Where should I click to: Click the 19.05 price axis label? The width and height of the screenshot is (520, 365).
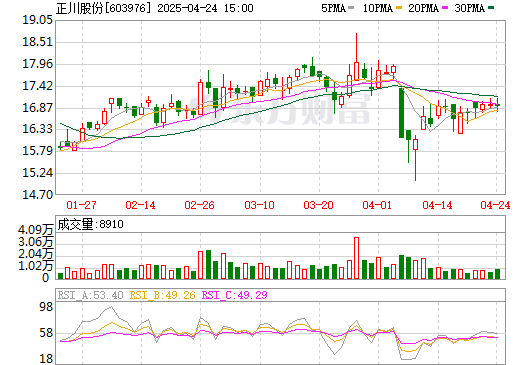click(x=37, y=20)
